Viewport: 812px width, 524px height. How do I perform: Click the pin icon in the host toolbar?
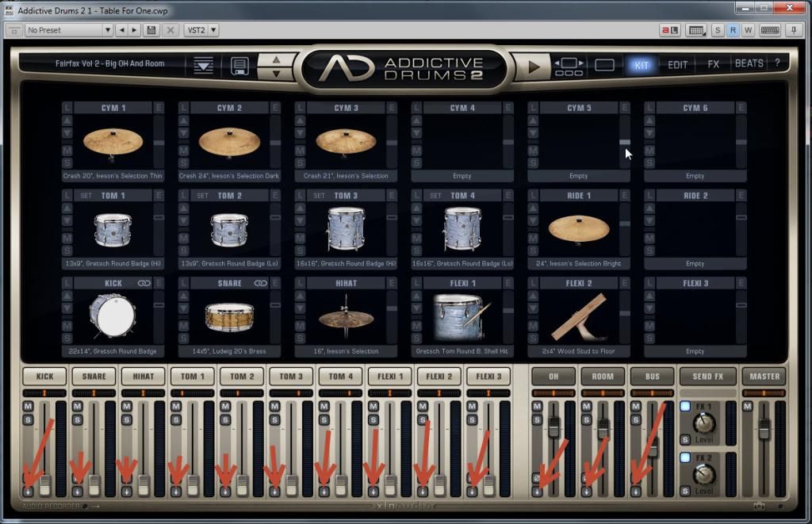click(x=792, y=30)
